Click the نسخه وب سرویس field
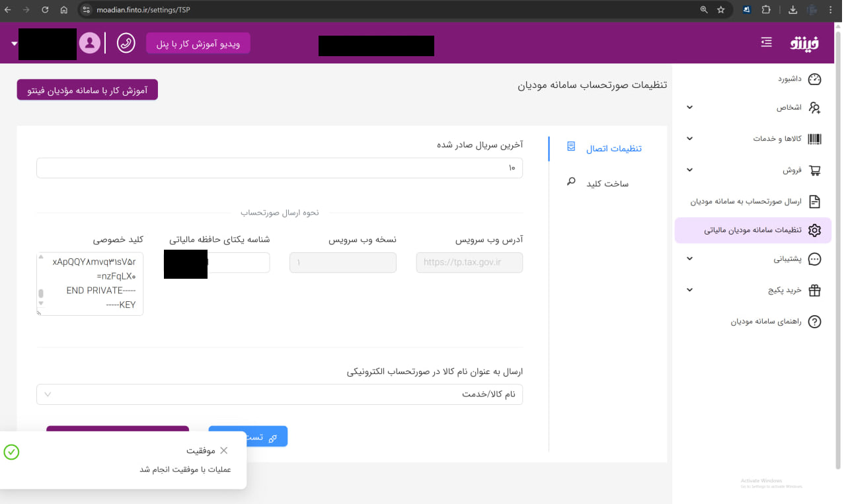Viewport: 846px width, 504px height. click(343, 262)
